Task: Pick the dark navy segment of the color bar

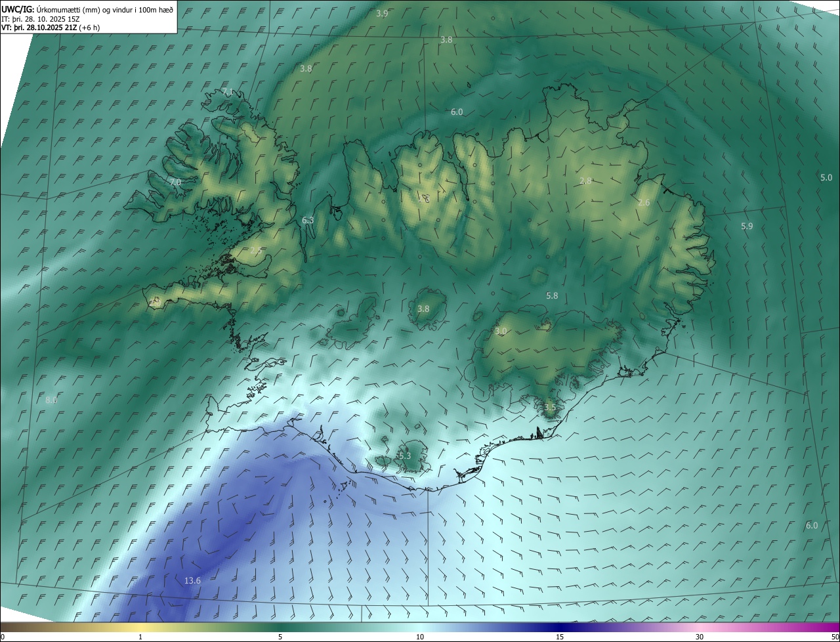Action: [560, 627]
